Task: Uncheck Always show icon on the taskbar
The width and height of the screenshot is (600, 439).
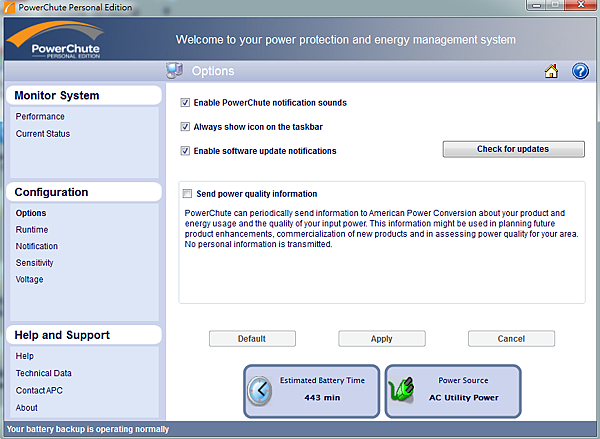Action: pyautogui.click(x=185, y=127)
